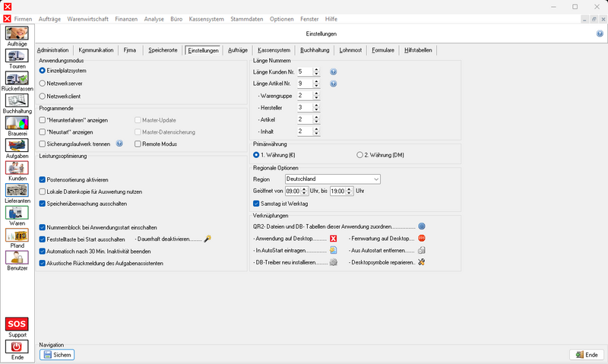Enable "Herunterfahren" anzeigen checkbox
The width and height of the screenshot is (608, 364).
click(43, 120)
